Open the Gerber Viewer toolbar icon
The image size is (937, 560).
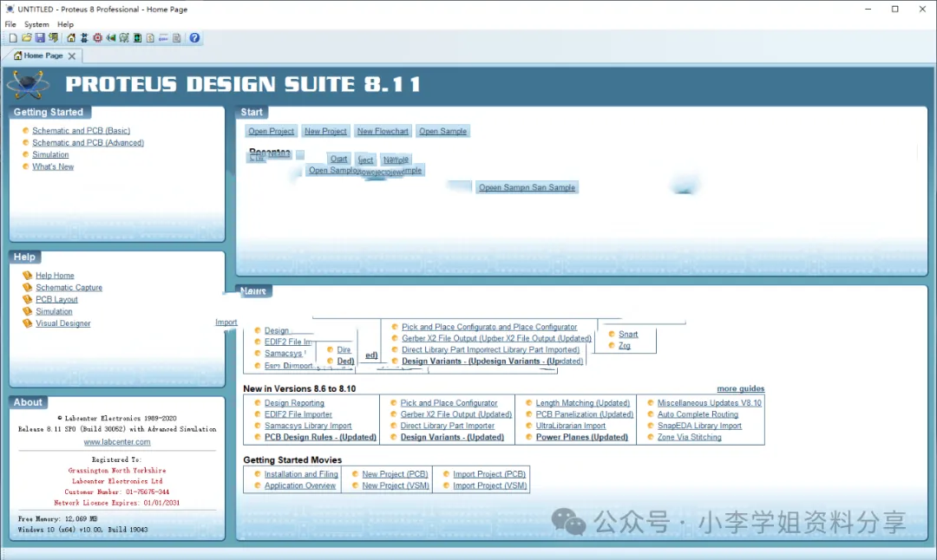[124, 37]
